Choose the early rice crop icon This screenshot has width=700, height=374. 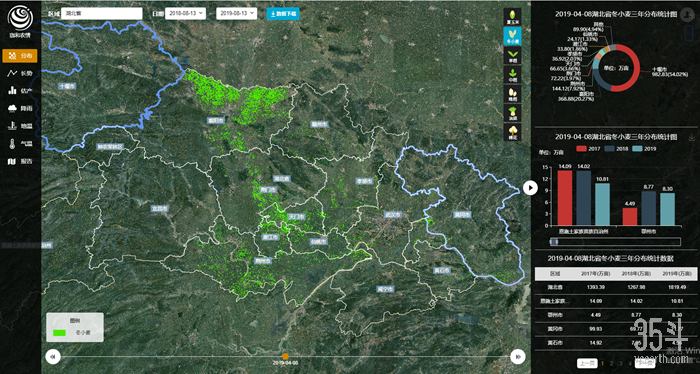point(512,55)
